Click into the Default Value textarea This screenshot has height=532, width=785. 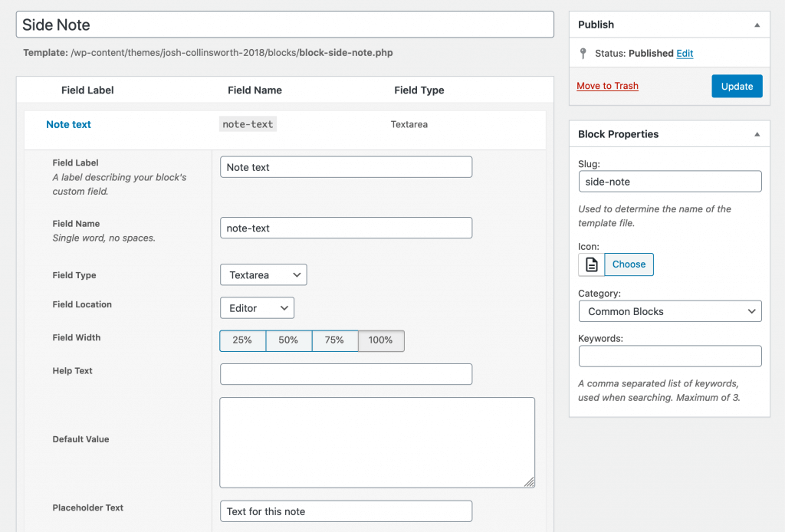(376, 442)
